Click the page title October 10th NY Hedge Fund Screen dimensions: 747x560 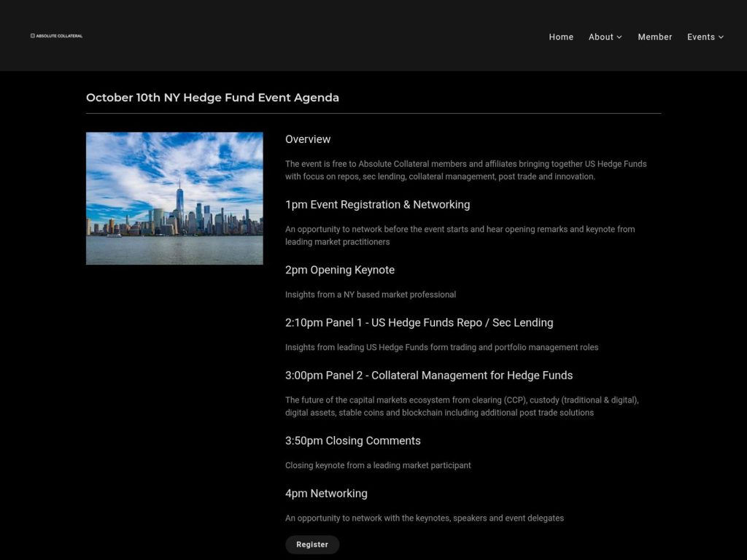pyautogui.click(x=212, y=97)
